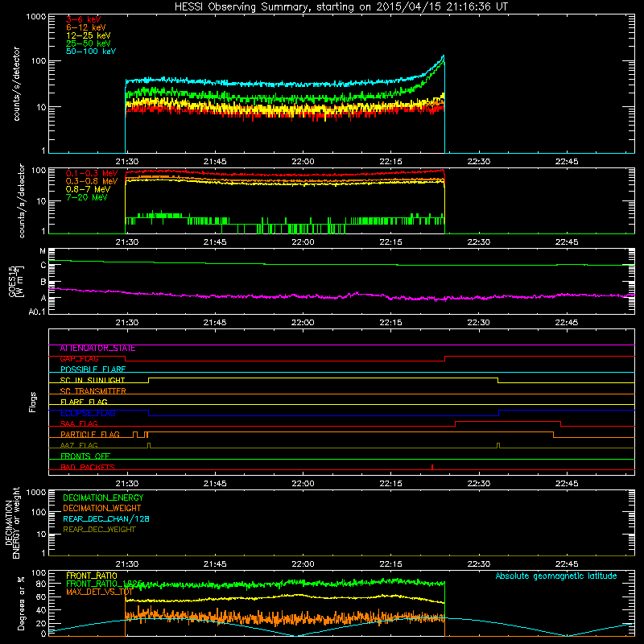Screen dimensions: 644x644
Task: Click the 22:30 time label under the decimation panel
Action: [x=478, y=564]
